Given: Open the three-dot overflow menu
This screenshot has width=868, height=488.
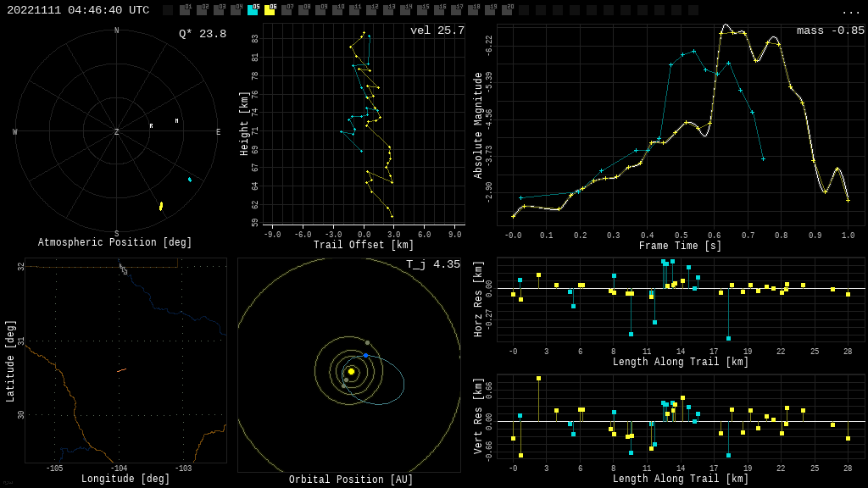Looking at the screenshot, I should (850, 11).
